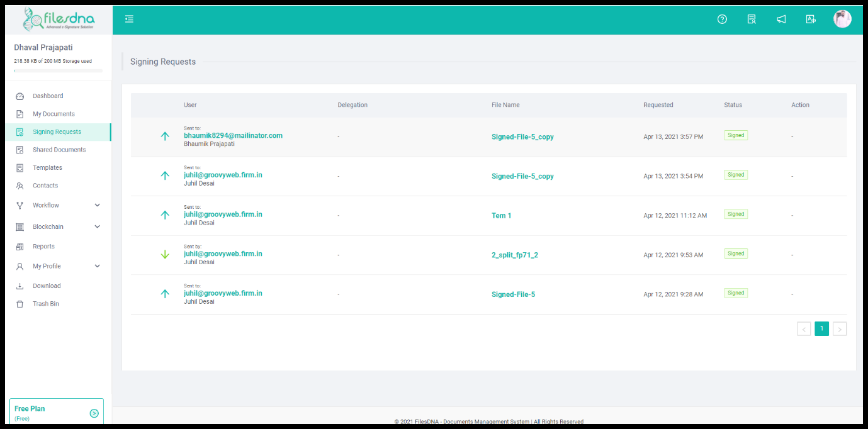Open Shared Documents in the sidebar
Viewport: 868px width, 429px height.
click(59, 150)
